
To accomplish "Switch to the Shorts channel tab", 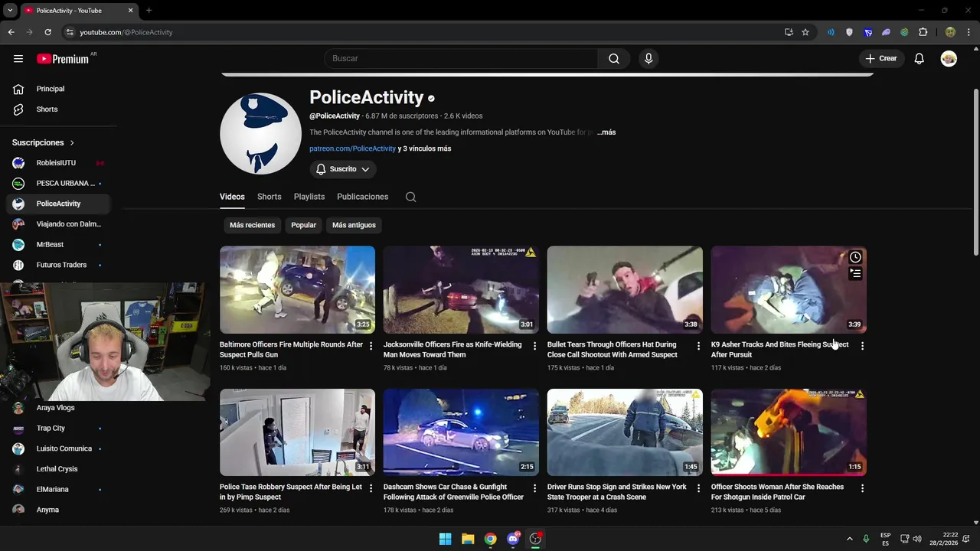I will click(x=269, y=197).
